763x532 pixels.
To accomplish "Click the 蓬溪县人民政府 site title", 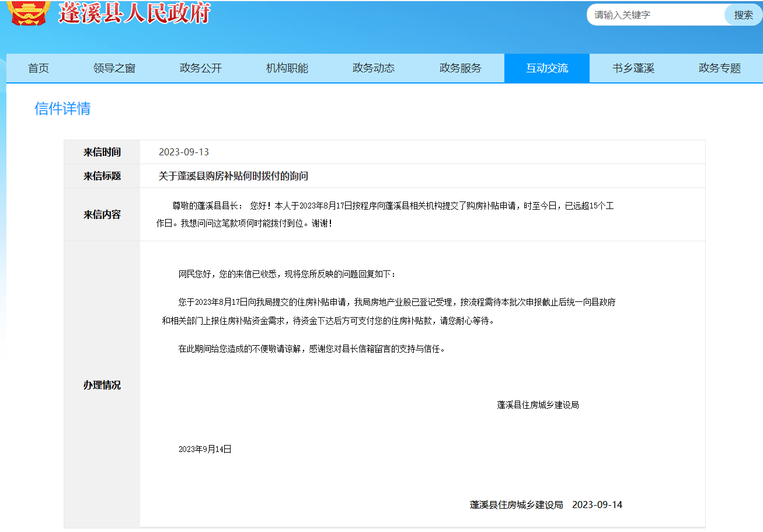I will (x=134, y=13).
